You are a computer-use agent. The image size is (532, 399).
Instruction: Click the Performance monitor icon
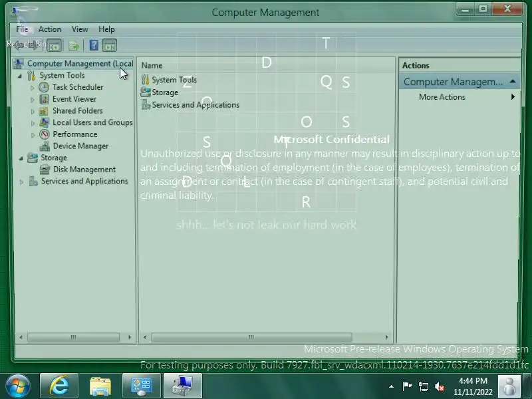point(44,134)
